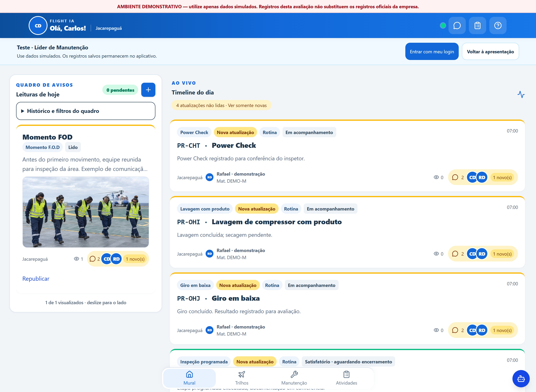Switch to the Atividades tab
This screenshot has width=536, height=392.
coord(346,378)
